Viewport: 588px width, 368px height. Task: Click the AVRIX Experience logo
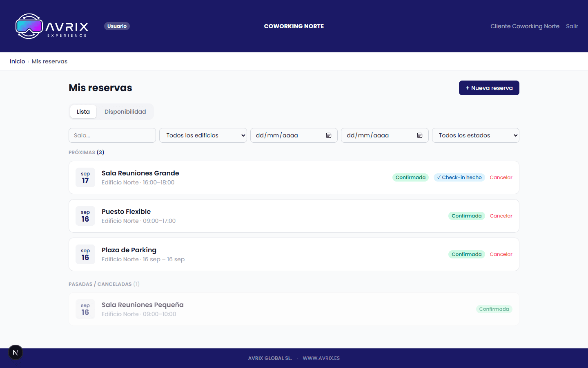click(52, 26)
